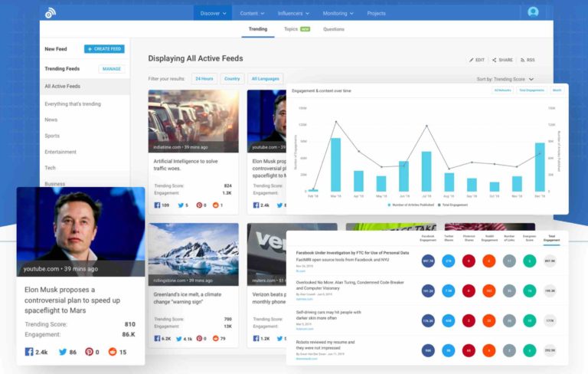Viewport: 588px width, 374px height.
Task: Click Facebook icon showing 1.2K on Verizon card
Action: coord(256,338)
